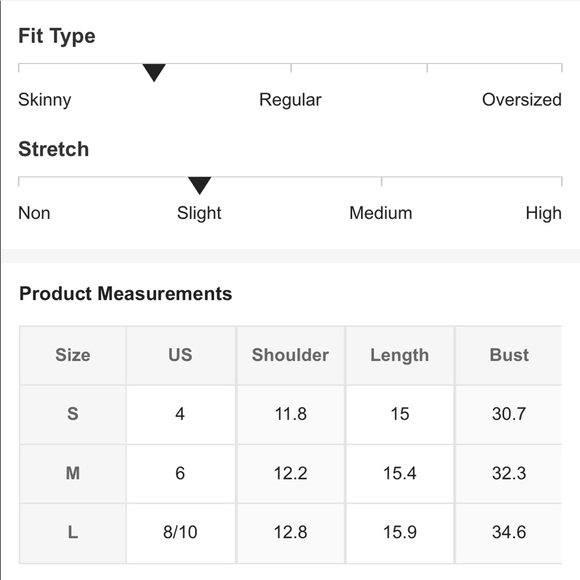Select the Oversized fit label
580x580 pixels.
click(x=522, y=100)
